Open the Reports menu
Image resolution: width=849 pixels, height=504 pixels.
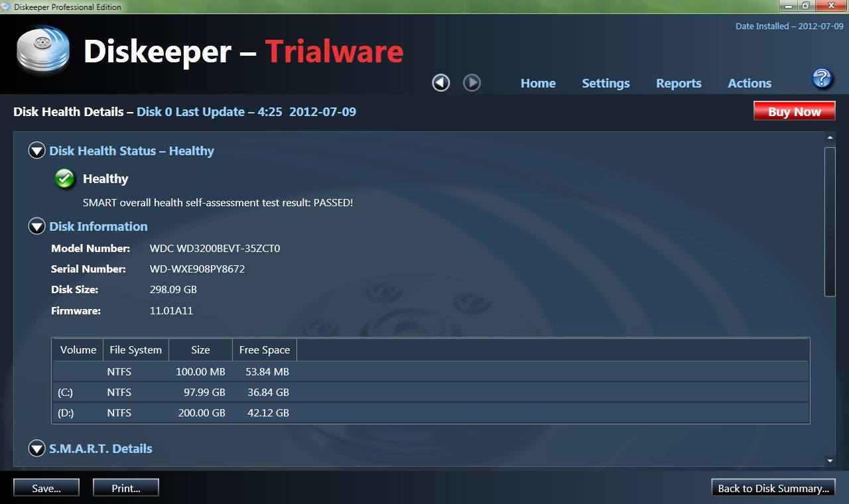pyautogui.click(x=679, y=84)
